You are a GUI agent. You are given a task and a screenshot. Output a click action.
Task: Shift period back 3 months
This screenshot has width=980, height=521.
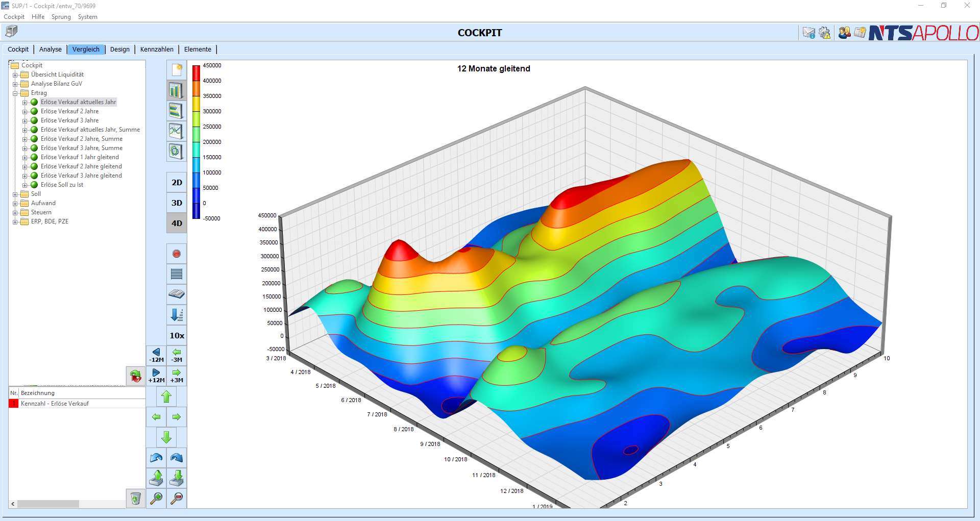coord(177,356)
